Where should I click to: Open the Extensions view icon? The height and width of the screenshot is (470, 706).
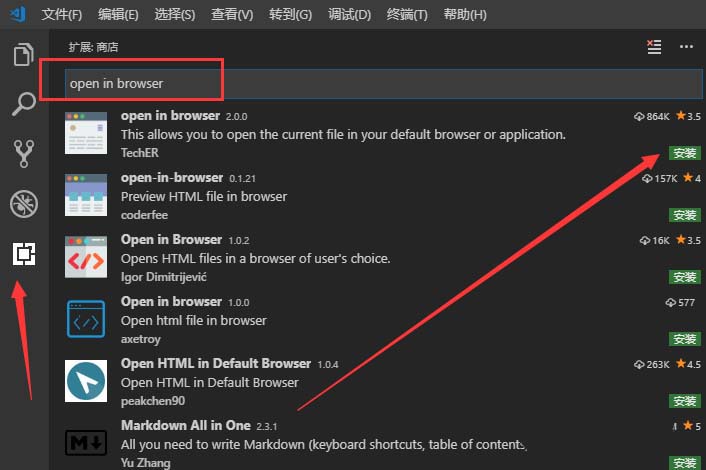click(x=23, y=253)
